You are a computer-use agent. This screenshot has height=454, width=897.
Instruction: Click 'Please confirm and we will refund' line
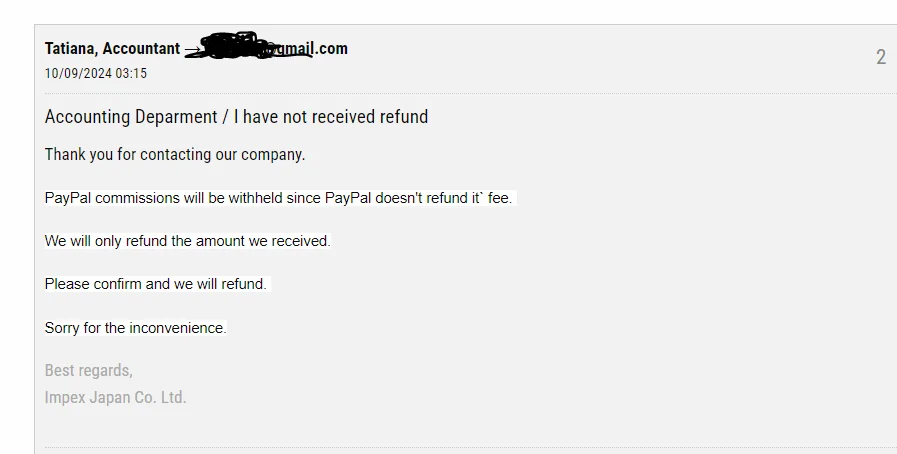(156, 284)
